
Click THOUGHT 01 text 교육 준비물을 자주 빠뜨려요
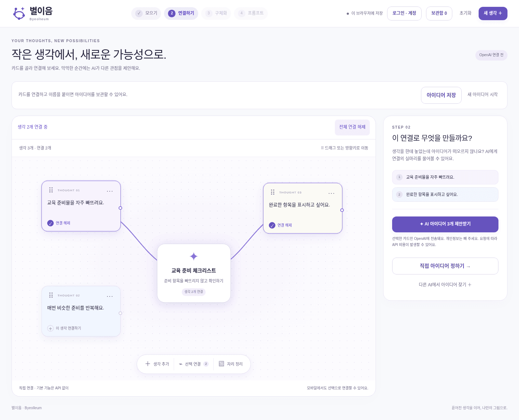(x=76, y=203)
